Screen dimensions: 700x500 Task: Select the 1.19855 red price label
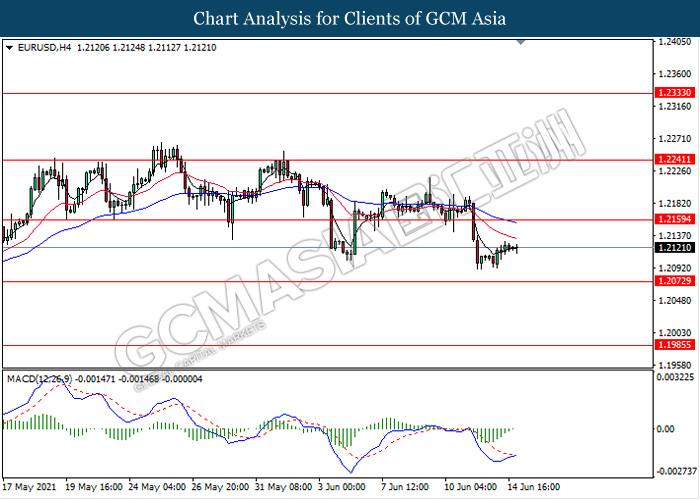(x=675, y=345)
